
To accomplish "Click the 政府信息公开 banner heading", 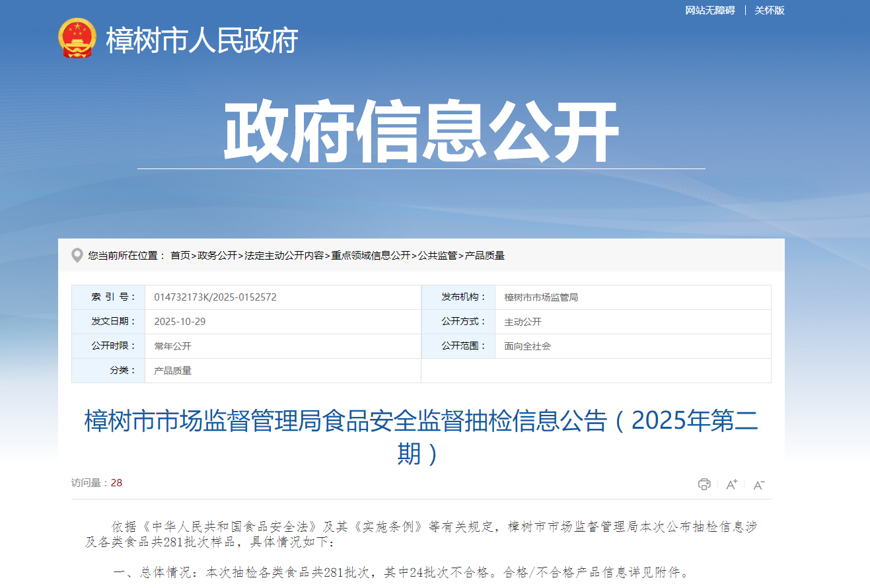I will 421,132.
